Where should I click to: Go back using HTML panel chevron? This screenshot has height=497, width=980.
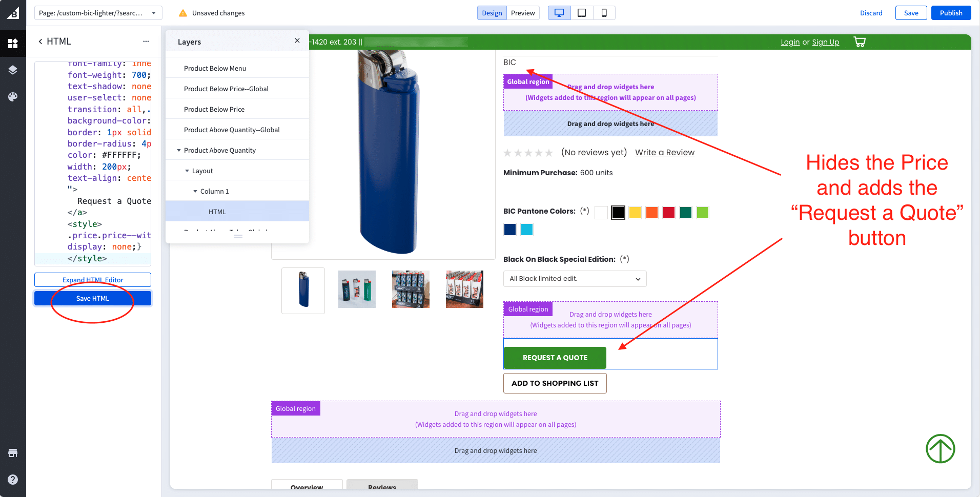[x=40, y=42]
